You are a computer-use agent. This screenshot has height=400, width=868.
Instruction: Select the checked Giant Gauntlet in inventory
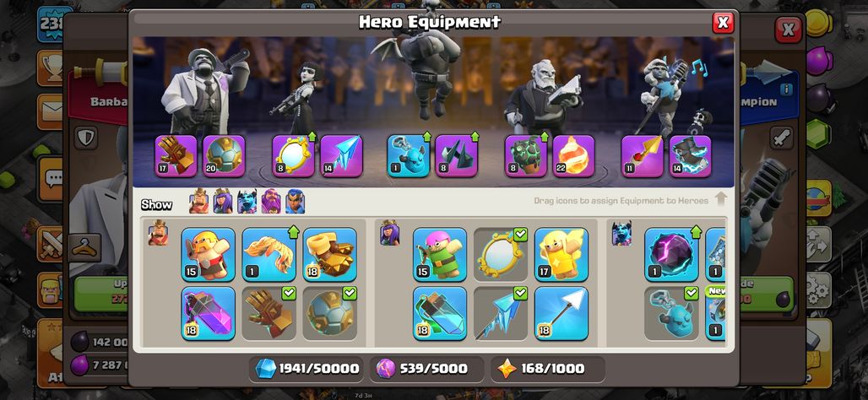(x=269, y=313)
